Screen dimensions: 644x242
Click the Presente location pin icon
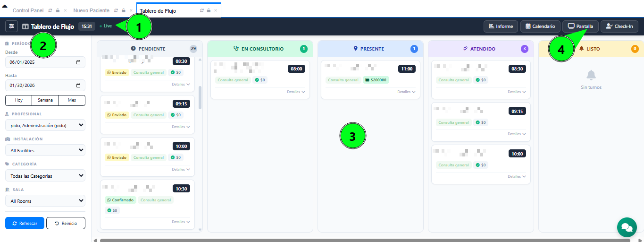click(356, 49)
